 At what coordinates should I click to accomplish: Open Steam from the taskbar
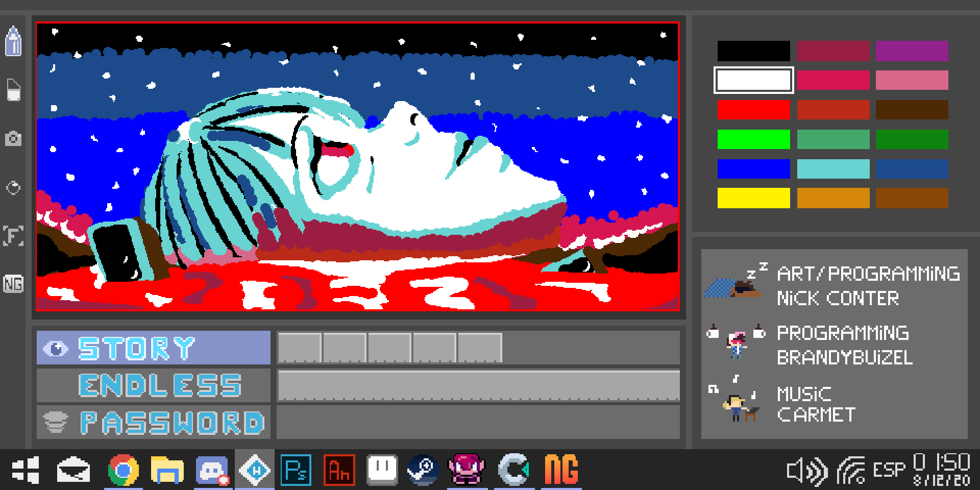click(423, 469)
